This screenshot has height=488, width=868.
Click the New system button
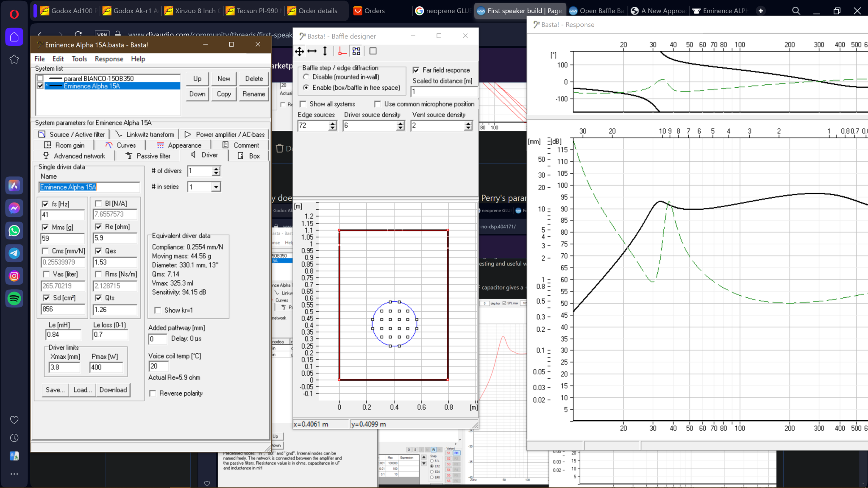(x=224, y=79)
